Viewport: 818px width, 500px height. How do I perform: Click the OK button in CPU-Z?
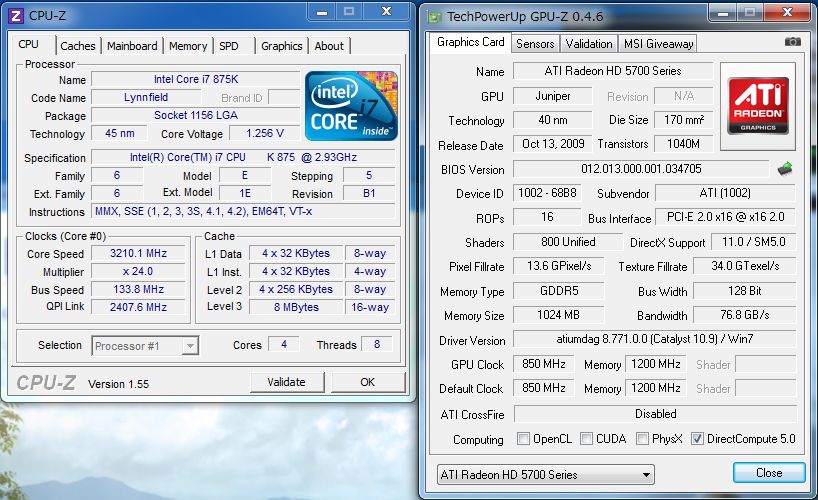367,382
